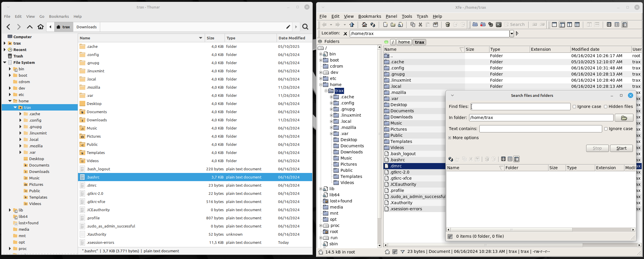The image size is (644, 259).
Task: Switch Xfe to two panels view
Action: (570, 25)
